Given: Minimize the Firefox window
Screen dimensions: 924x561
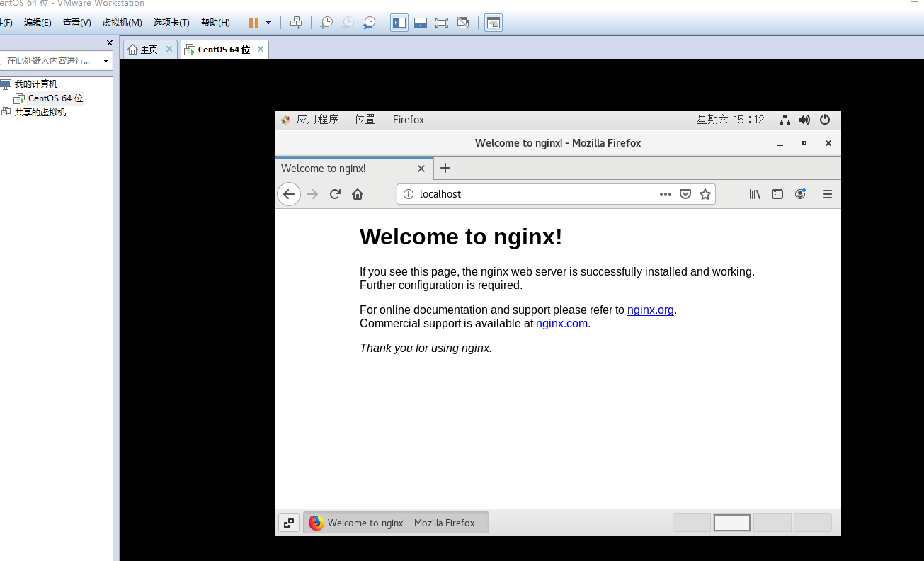Looking at the screenshot, I should [x=780, y=143].
